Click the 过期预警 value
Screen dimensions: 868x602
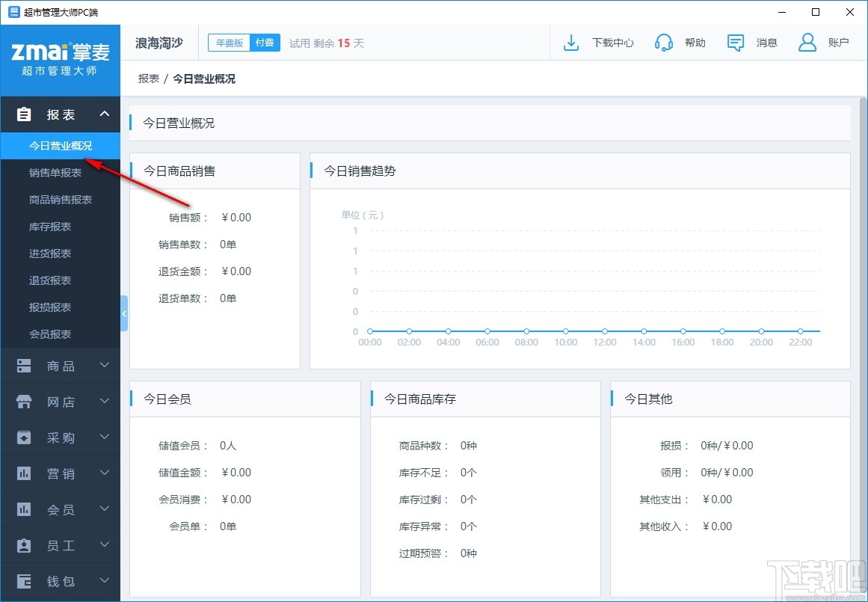tap(468, 553)
